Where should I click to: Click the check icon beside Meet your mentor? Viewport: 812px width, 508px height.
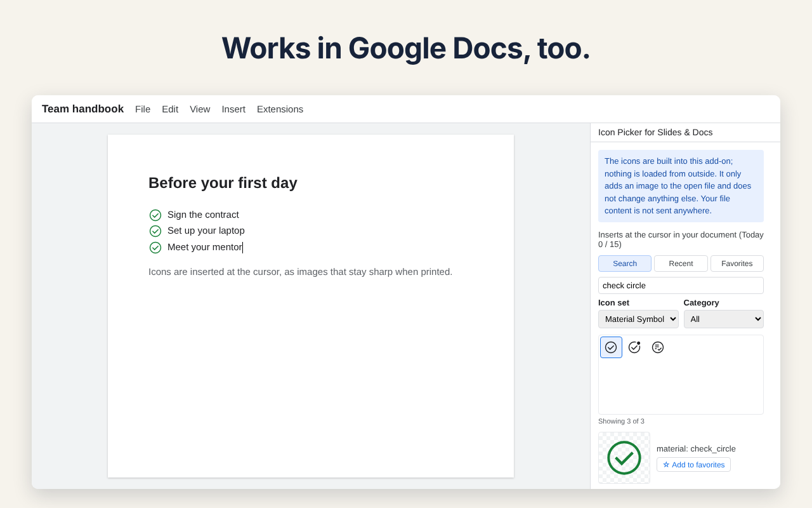click(x=155, y=248)
